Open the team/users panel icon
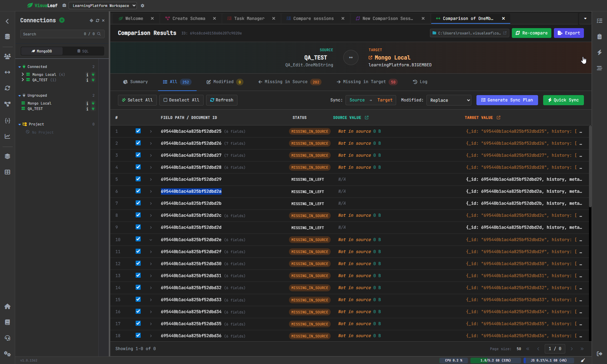Image resolution: width=607 pixels, height=364 pixels. 7,56
